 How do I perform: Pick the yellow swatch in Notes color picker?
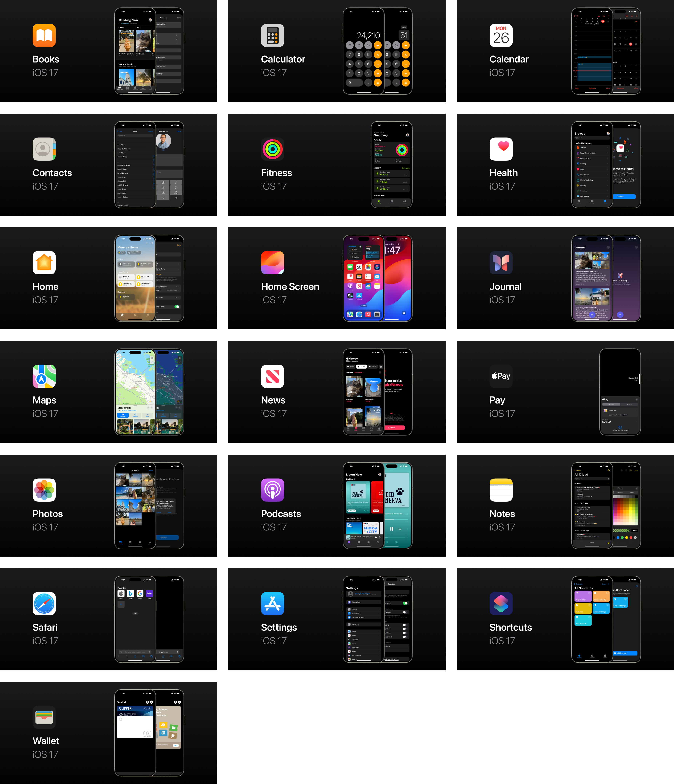click(x=627, y=537)
